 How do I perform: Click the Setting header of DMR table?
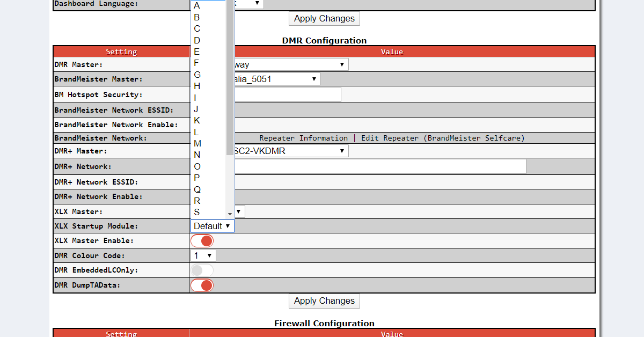pos(121,52)
